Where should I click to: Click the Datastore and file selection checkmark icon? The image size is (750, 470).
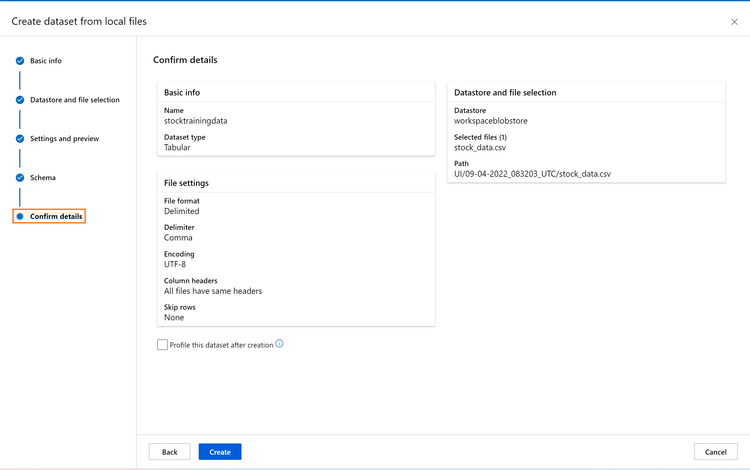coord(20,100)
